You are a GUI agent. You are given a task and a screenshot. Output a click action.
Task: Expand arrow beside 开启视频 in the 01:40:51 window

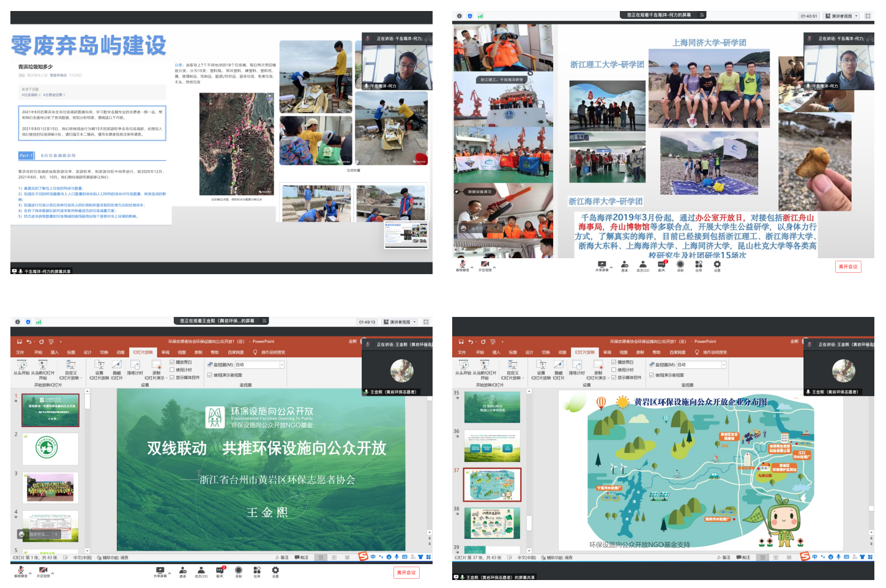coord(494,267)
